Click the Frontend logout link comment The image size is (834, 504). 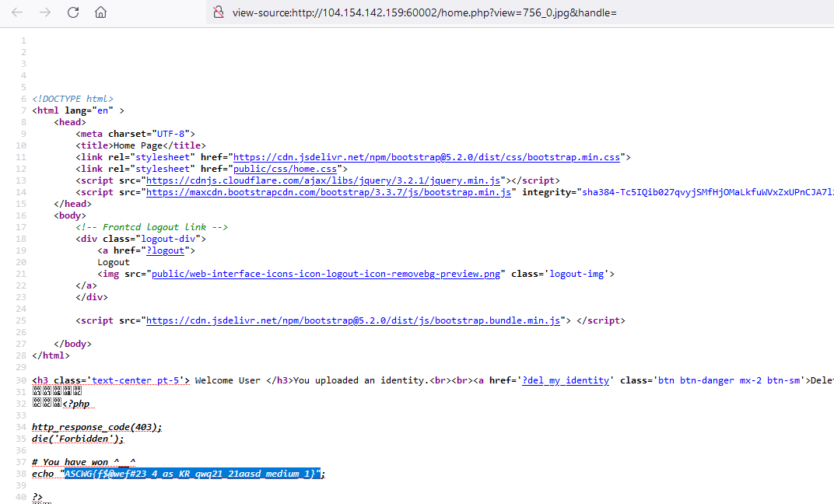point(151,227)
